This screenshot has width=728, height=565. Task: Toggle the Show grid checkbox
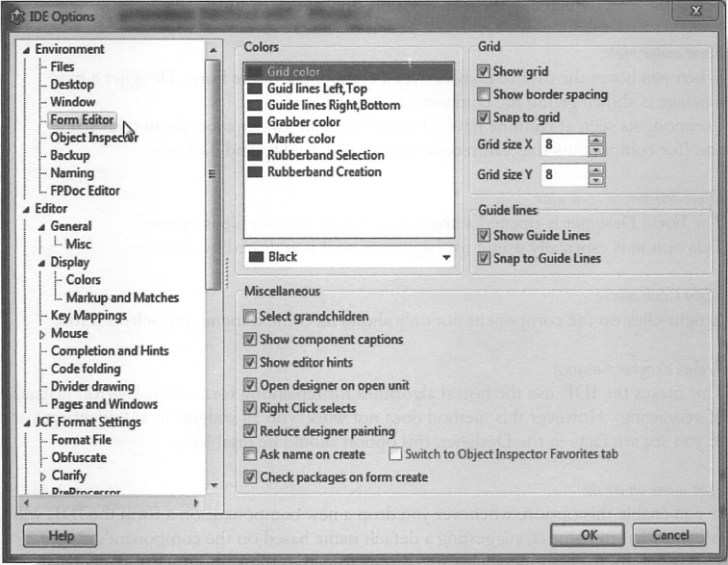(x=485, y=72)
